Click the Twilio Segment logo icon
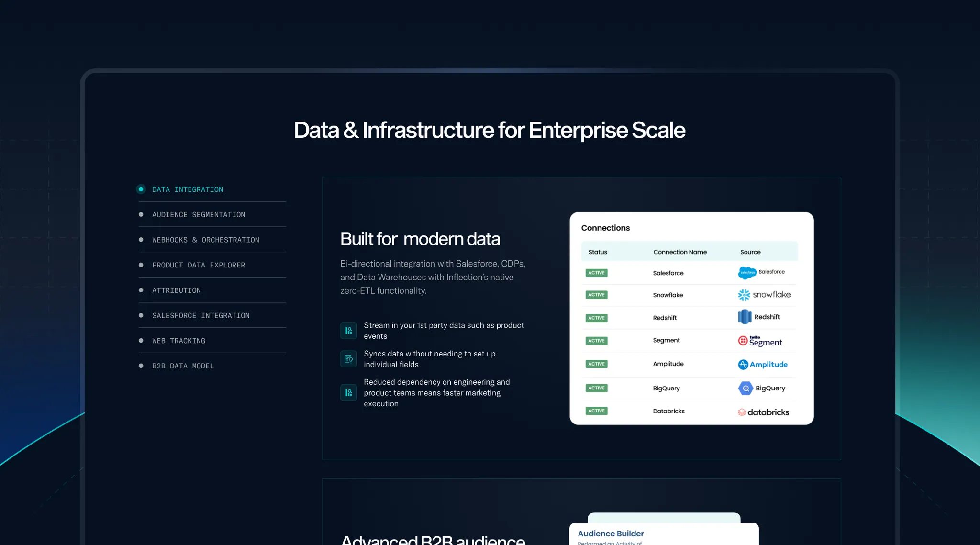This screenshot has height=545, width=980. pos(743,341)
